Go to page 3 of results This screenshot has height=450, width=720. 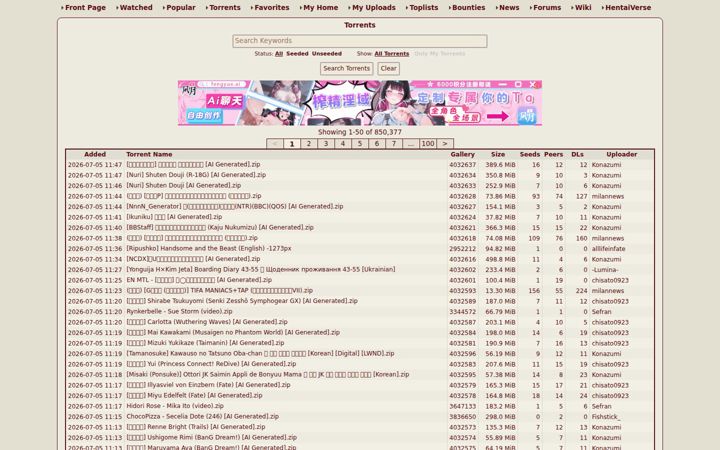(326, 144)
